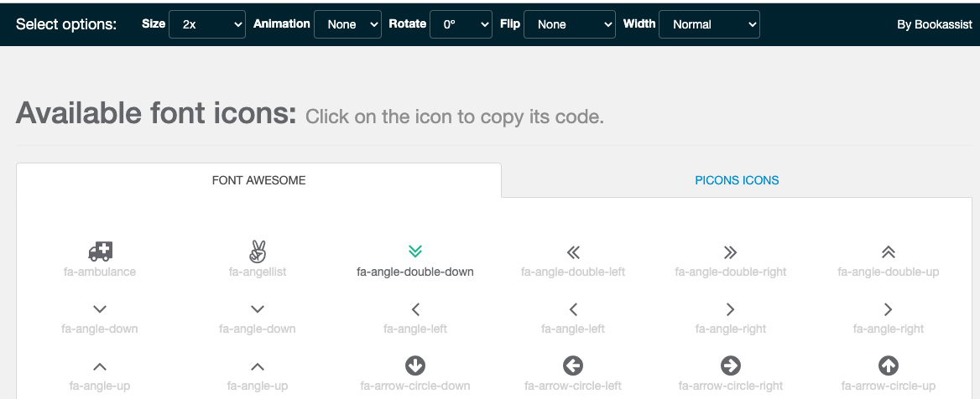Screen dimensions: 980x399
Task: Copy the fa-ambulance icon code
Action: click(100, 251)
